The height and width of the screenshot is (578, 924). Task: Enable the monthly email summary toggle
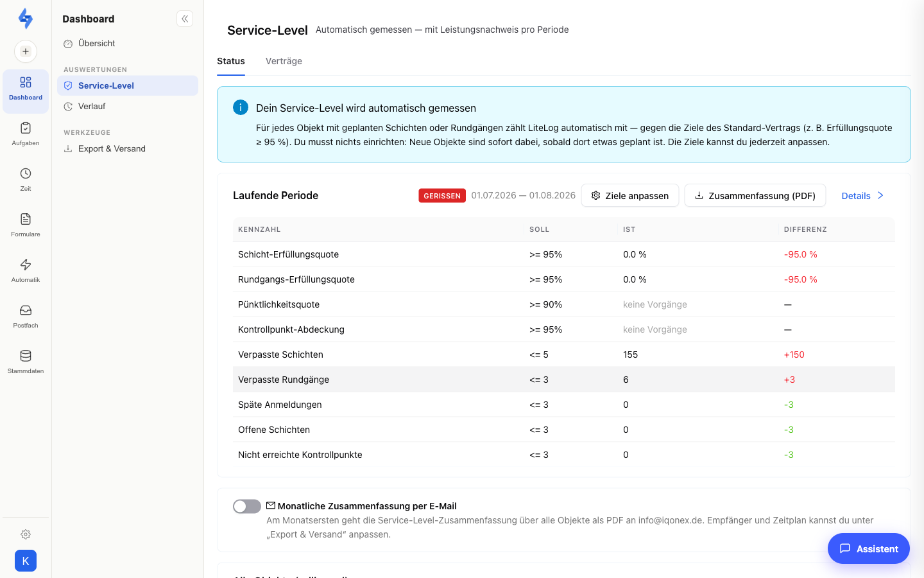(247, 507)
